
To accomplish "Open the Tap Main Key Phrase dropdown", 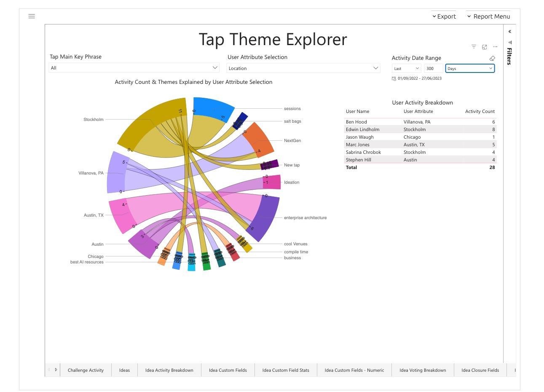I will click(134, 67).
